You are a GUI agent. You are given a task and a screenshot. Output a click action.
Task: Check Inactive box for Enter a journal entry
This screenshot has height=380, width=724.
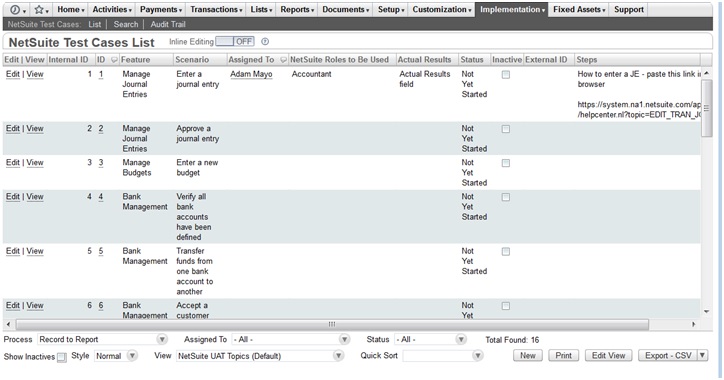(x=506, y=75)
